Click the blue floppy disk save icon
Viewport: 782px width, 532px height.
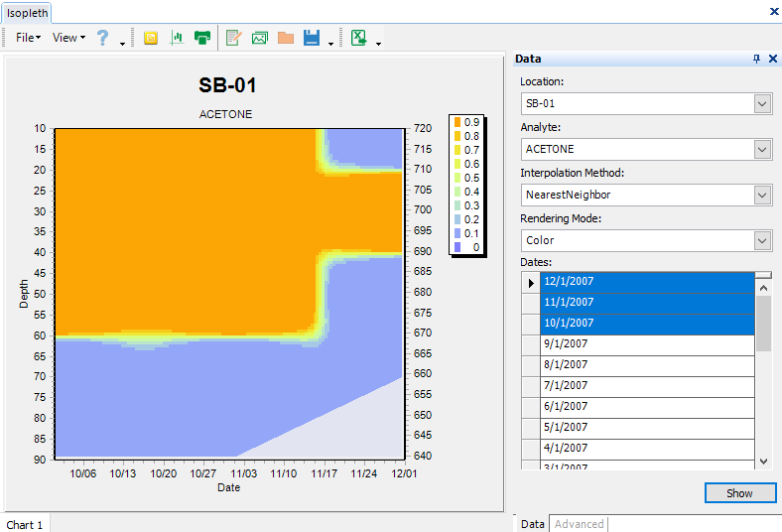312,38
